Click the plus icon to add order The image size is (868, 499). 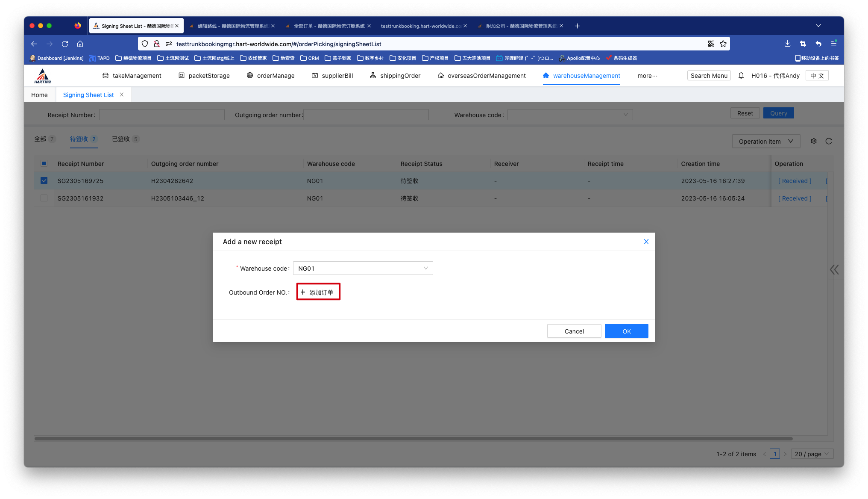tap(303, 292)
